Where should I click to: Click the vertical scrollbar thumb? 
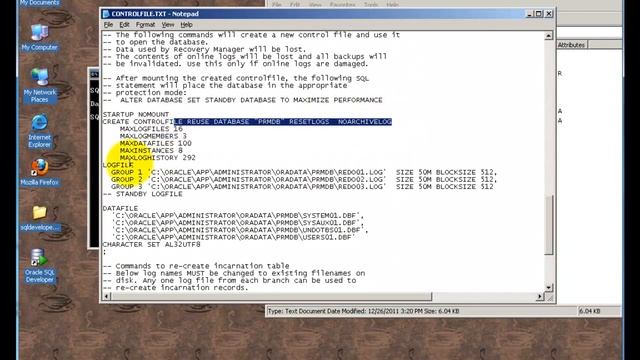[549, 224]
